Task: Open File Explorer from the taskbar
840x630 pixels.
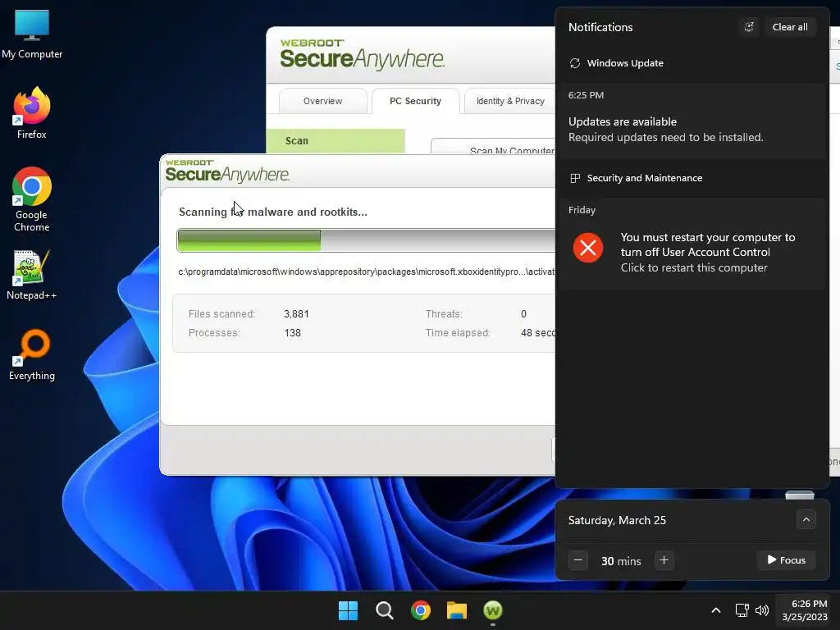Action: (x=457, y=610)
